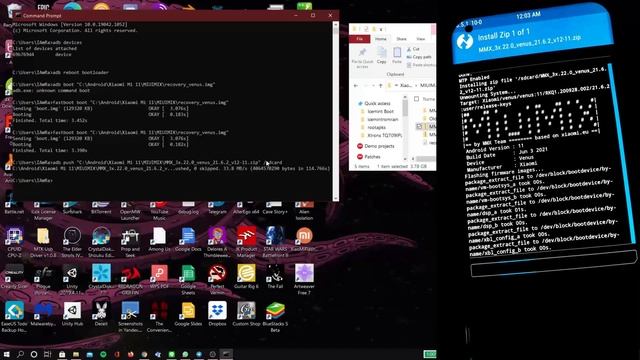Open IK Product Manager desktop shortcut
640x360 pixels.
[246, 242]
